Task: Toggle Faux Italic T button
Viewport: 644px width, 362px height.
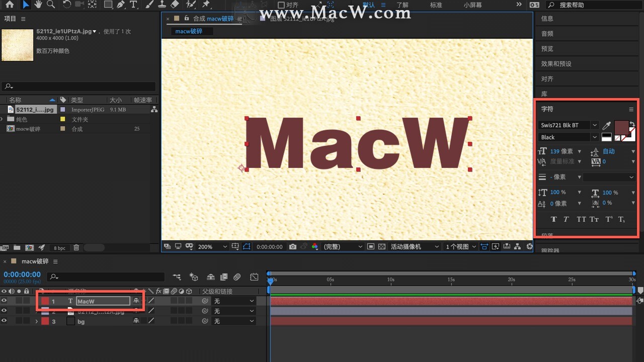Action: click(566, 219)
